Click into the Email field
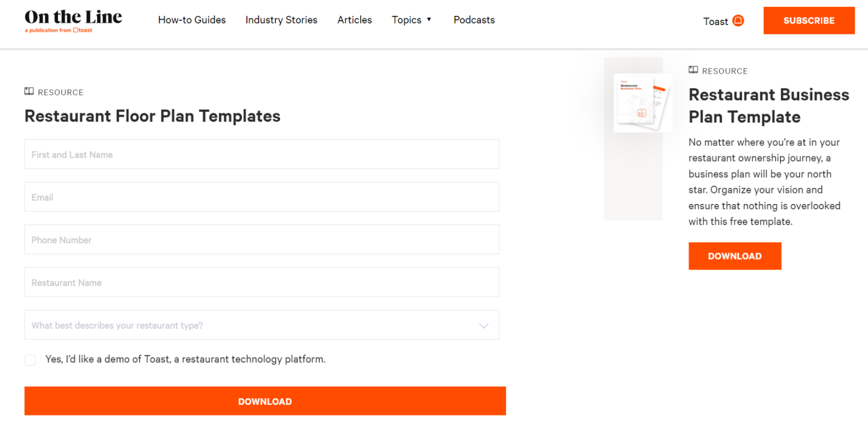The height and width of the screenshot is (431, 868). (262, 197)
